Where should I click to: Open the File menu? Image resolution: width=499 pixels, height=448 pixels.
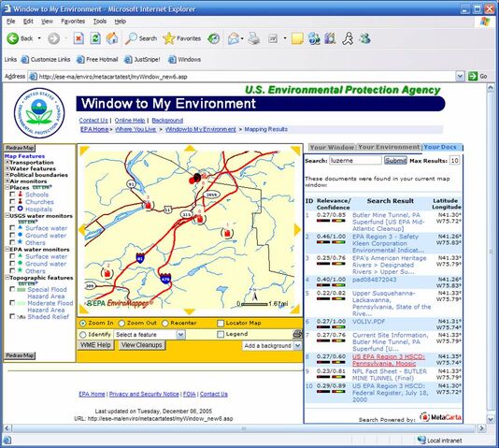point(10,22)
